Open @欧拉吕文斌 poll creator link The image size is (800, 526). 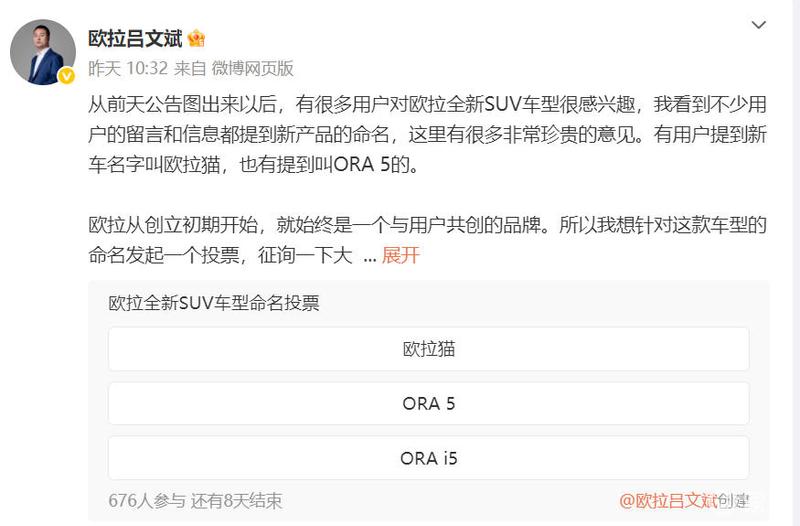click(669, 500)
